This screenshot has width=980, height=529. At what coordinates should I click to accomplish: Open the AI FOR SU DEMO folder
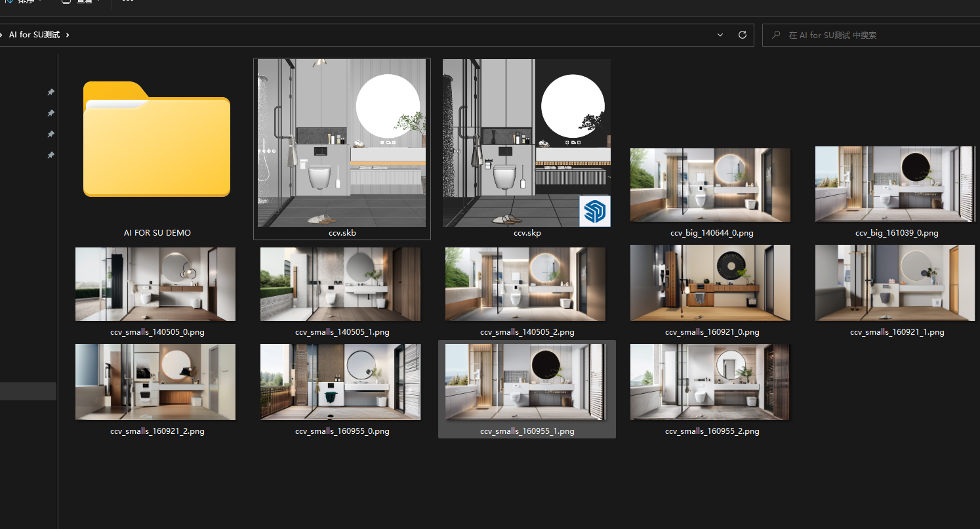(x=157, y=141)
